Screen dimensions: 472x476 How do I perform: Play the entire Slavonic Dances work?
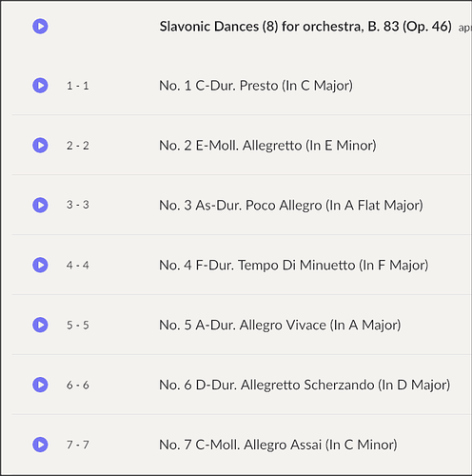coord(40,26)
